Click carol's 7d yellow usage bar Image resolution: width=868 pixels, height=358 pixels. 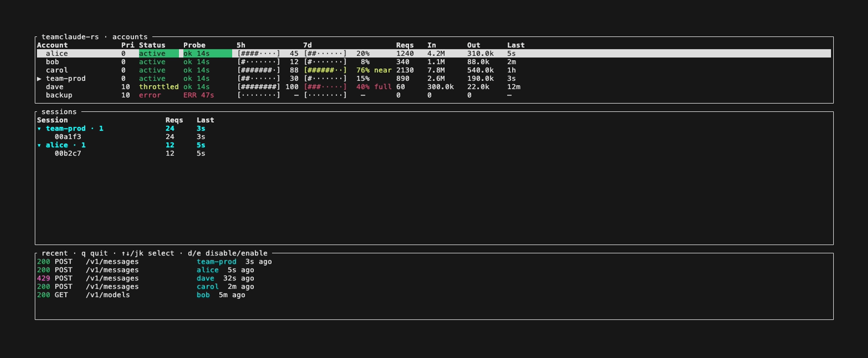pyautogui.click(x=325, y=71)
